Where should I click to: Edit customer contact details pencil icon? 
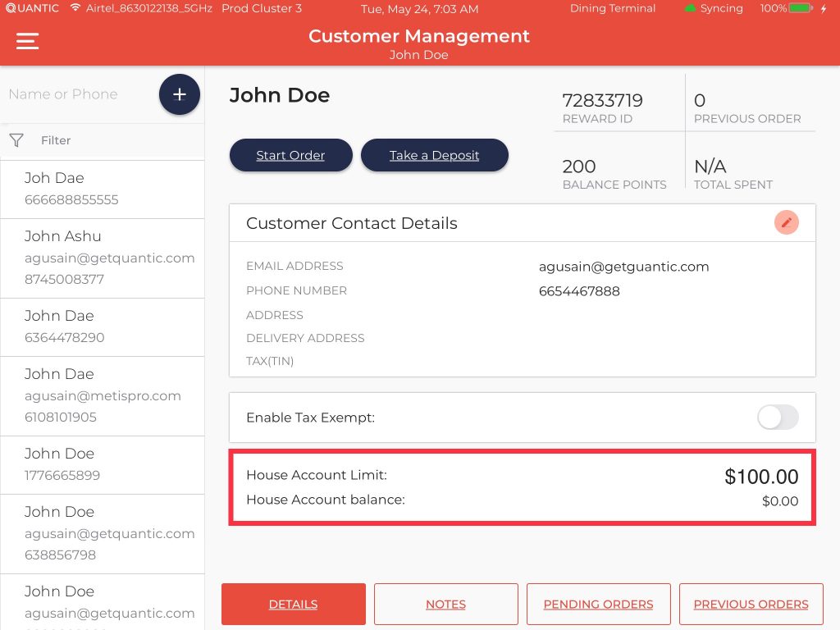coord(787,222)
